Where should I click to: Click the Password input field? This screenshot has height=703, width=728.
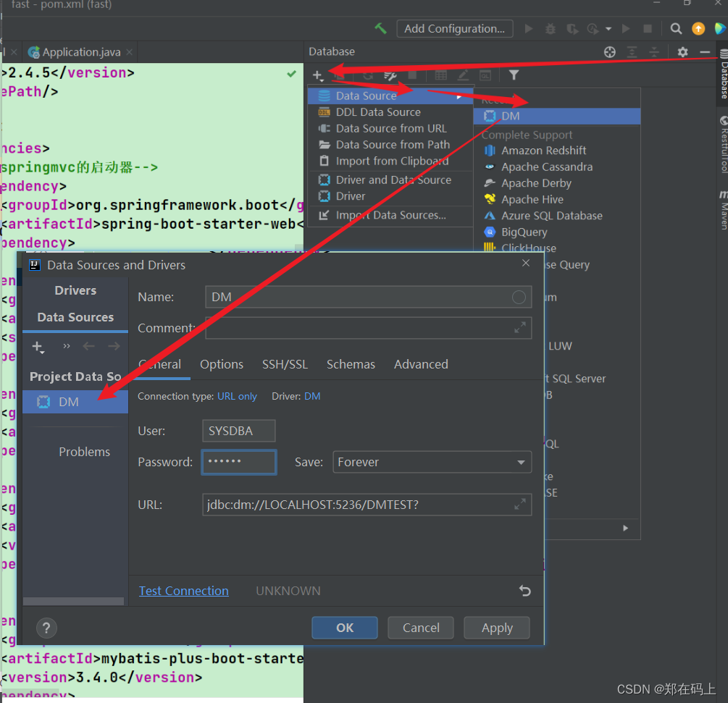(x=238, y=462)
